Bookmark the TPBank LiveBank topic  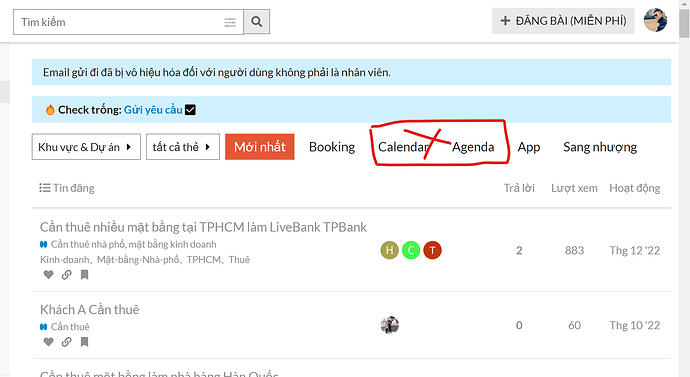pos(84,275)
